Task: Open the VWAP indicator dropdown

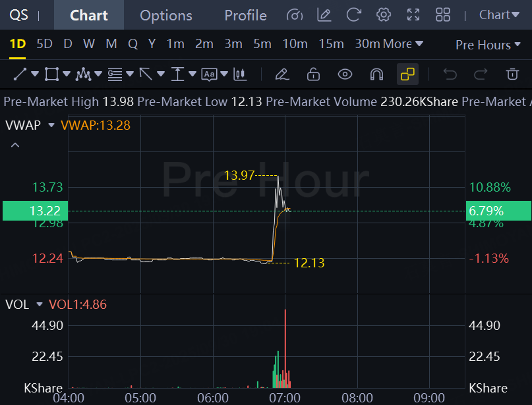Action: 51,124
